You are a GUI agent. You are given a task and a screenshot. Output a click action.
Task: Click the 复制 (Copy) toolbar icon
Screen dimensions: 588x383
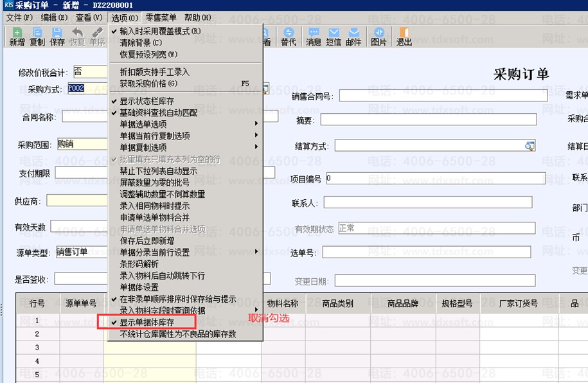coord(37,36)
